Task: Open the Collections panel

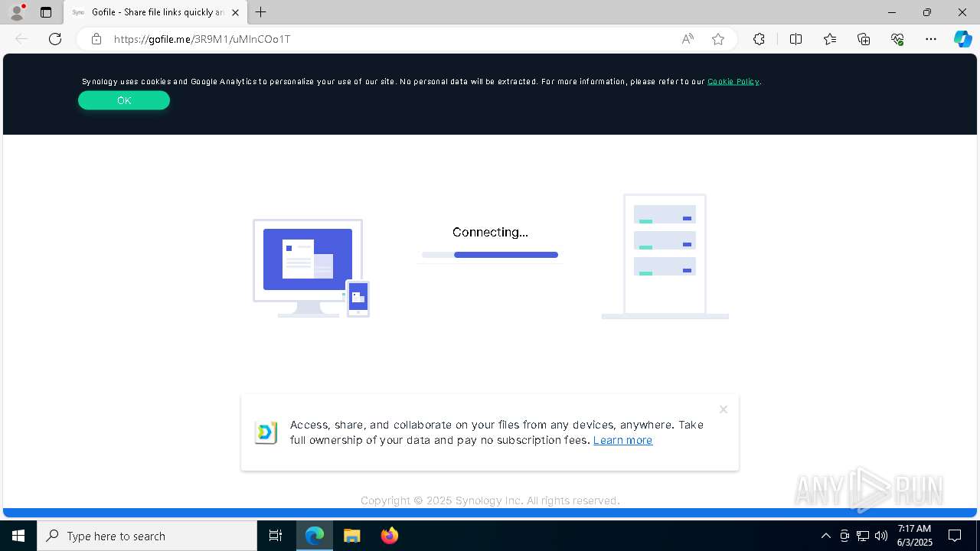Action: coord(864,39)
